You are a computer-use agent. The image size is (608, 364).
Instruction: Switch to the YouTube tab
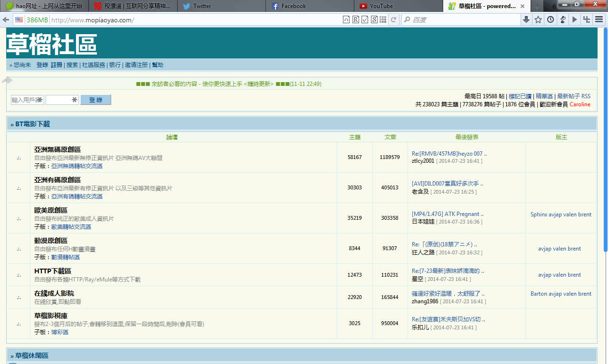click(399, 6)
